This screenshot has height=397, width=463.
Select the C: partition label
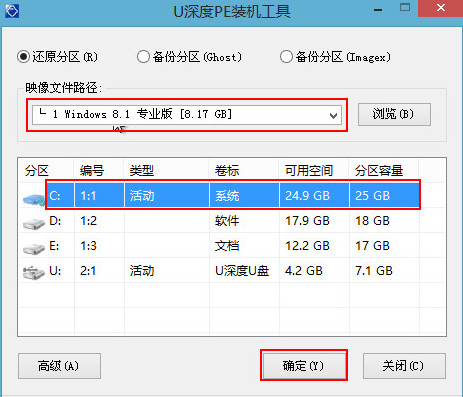point(55,195)
